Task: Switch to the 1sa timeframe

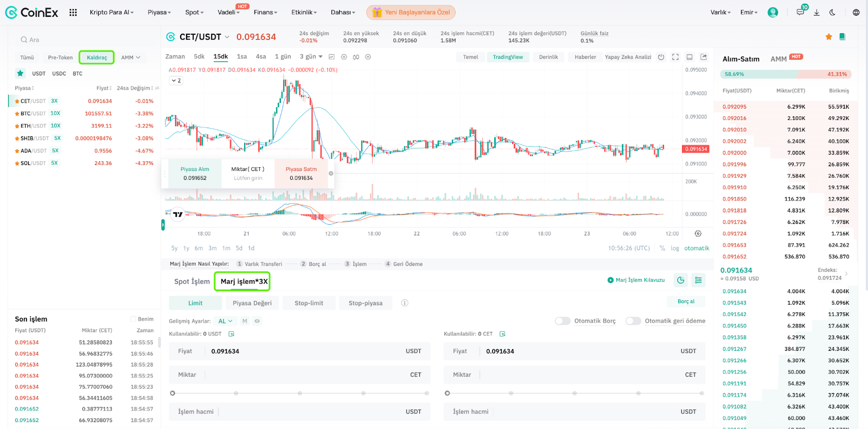Action: click(242, 56)
